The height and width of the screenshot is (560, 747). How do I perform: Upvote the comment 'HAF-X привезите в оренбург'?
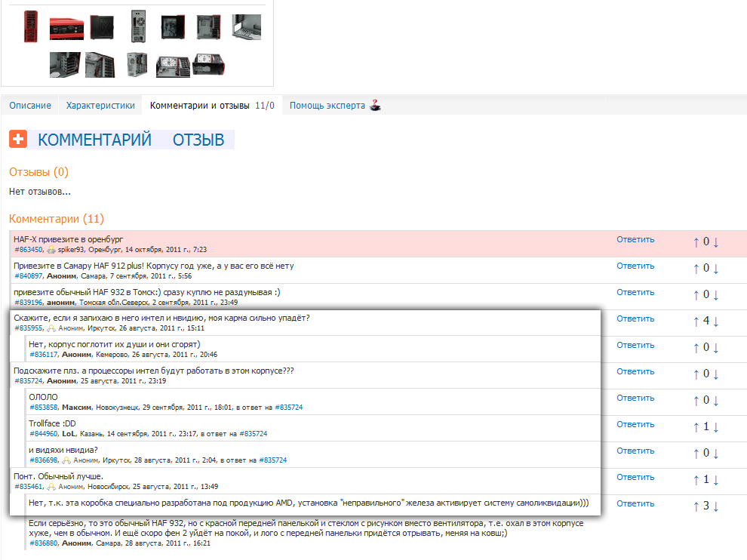[696, 242]
